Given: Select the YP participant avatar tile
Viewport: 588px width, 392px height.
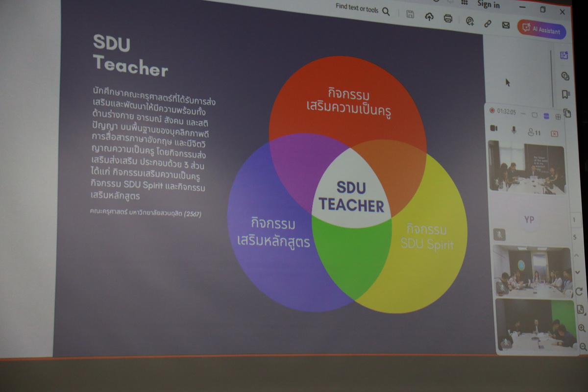Looking at the screenshot, I should point(529,220).
